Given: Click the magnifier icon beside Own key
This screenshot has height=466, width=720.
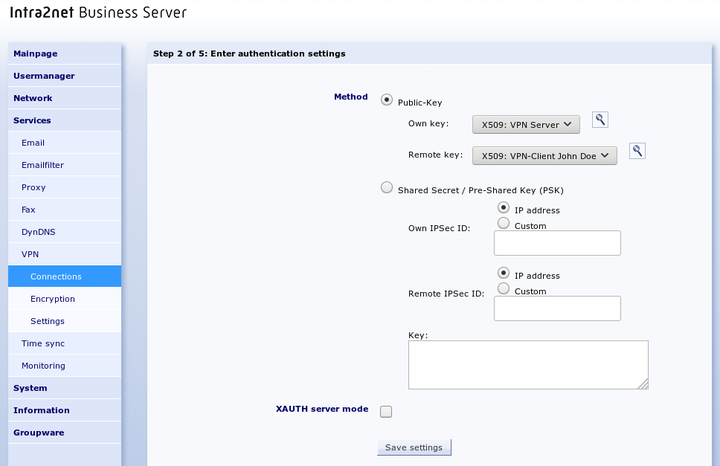Looking at the screenshot, I should pos(600,120).
